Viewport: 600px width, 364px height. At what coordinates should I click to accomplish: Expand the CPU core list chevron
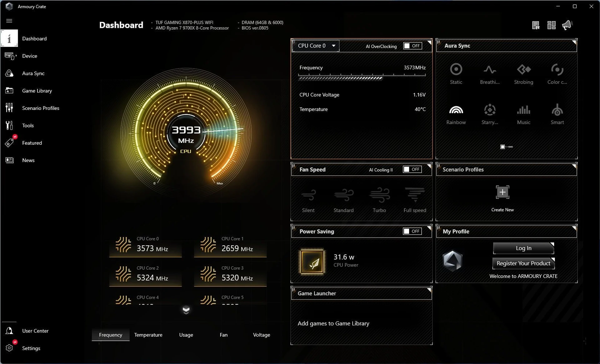point(186,310)
